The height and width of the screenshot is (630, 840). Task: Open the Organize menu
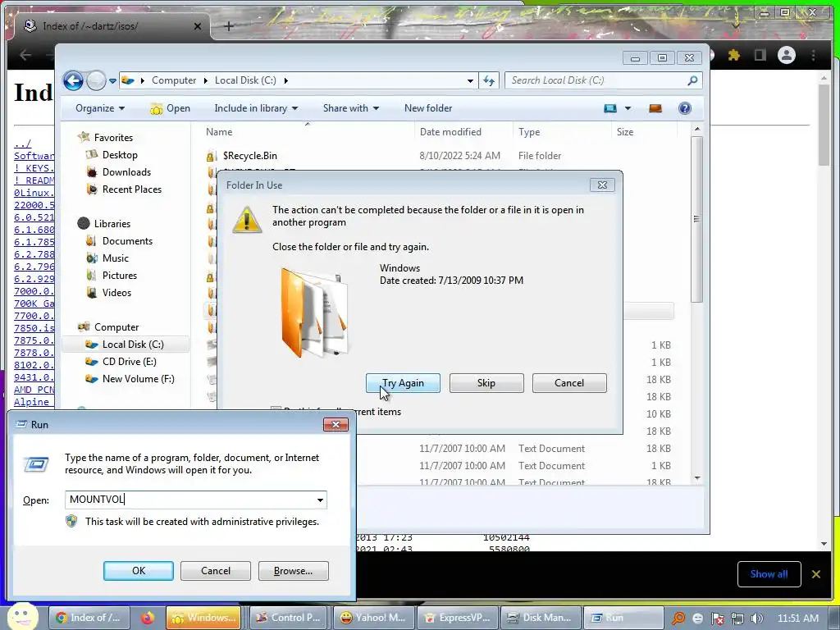click(100, 108)
